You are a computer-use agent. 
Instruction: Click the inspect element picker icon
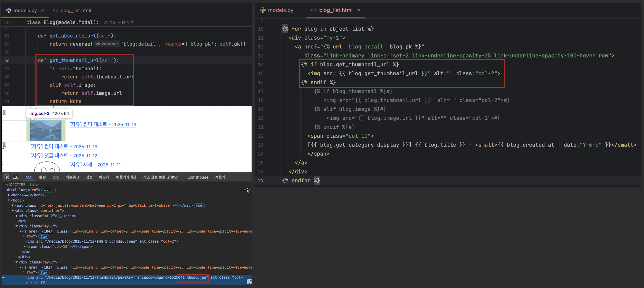coord(7,177)
